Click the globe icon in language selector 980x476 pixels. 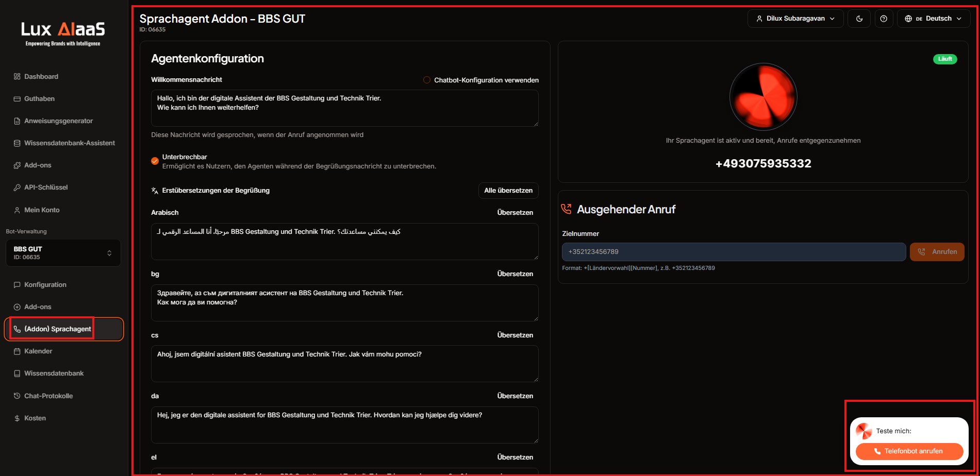[x=908, y=19]
